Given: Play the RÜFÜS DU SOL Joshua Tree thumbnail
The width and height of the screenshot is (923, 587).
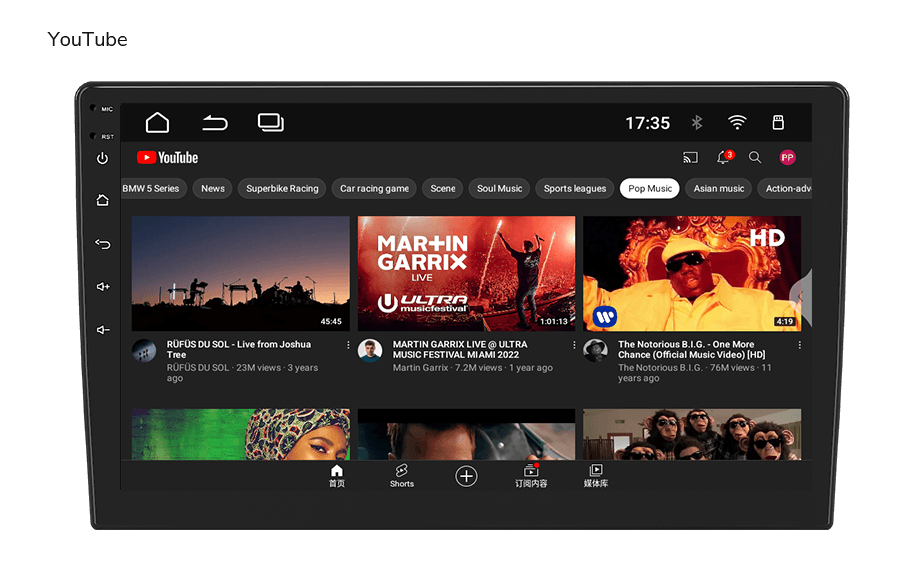Looking at the screenshot, I should 241,273.
